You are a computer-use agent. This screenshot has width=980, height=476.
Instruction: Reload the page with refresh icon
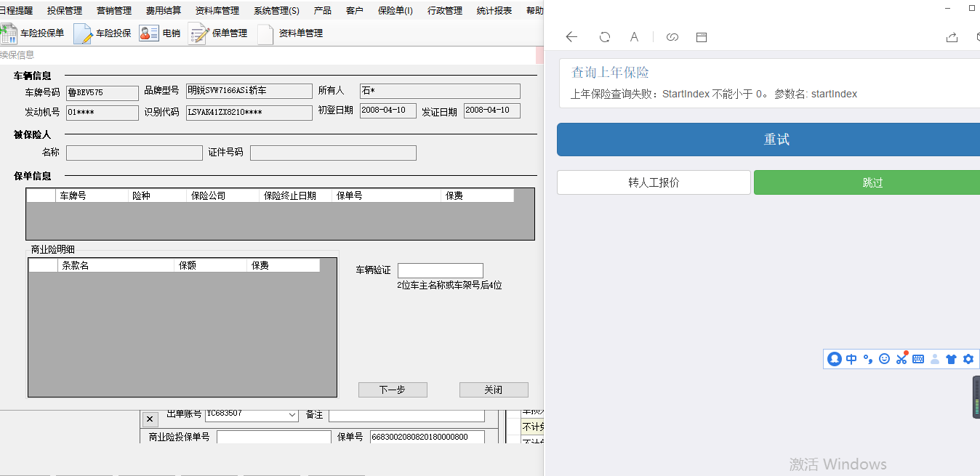pos(605,37)
